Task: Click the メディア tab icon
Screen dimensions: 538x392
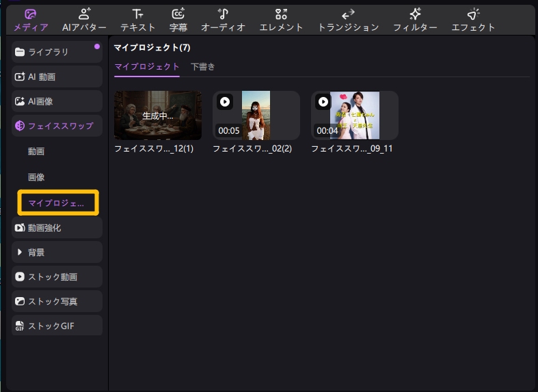Action: tap(31, 14)
